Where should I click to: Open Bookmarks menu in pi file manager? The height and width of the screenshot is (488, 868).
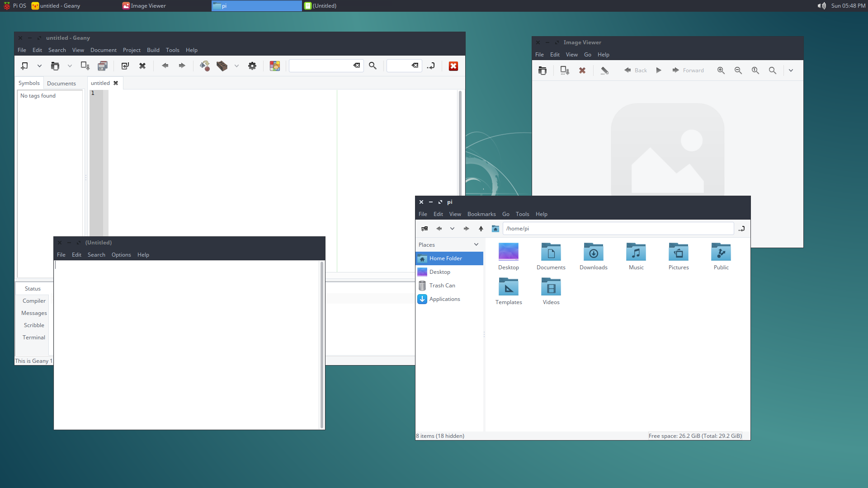[481, 214]
